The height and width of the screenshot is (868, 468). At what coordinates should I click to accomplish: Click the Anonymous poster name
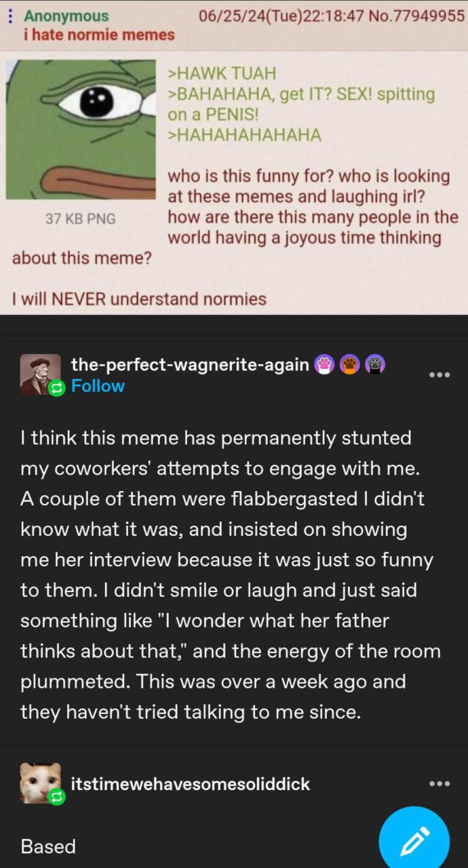[x=66, y=16]
